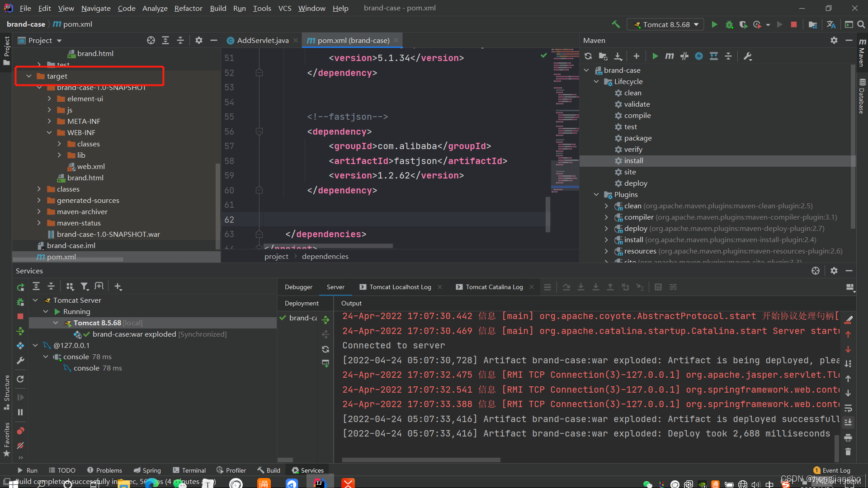
Task: Open the Terminal tool window button
Action: [x=189, y=470]
